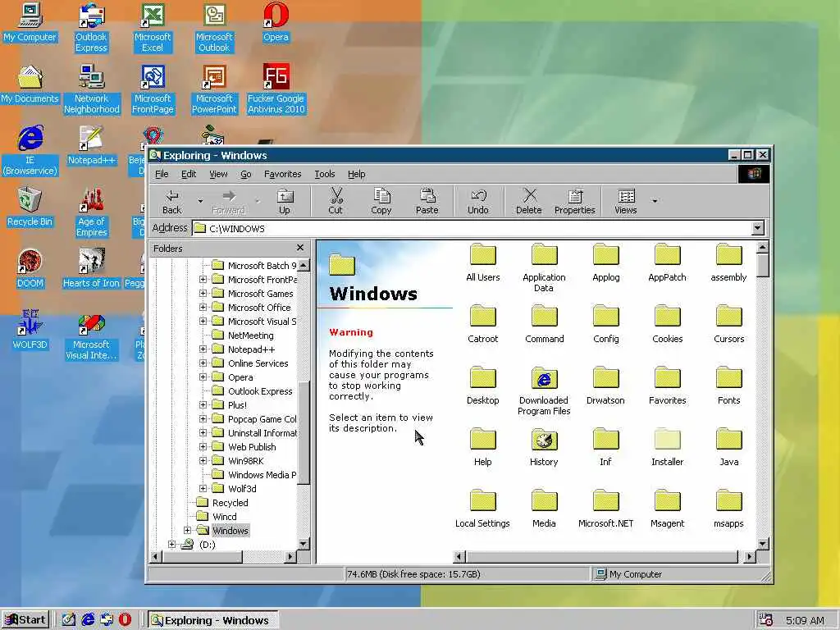This screenshot has height=630, width=840.
Task: Select the Drwatson folder
Action: tap(605, 386)
